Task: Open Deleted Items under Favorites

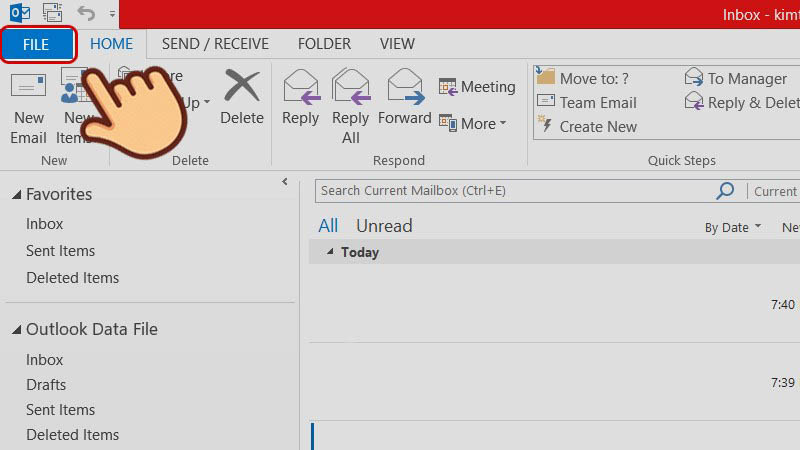Action: tap(72, 278)
